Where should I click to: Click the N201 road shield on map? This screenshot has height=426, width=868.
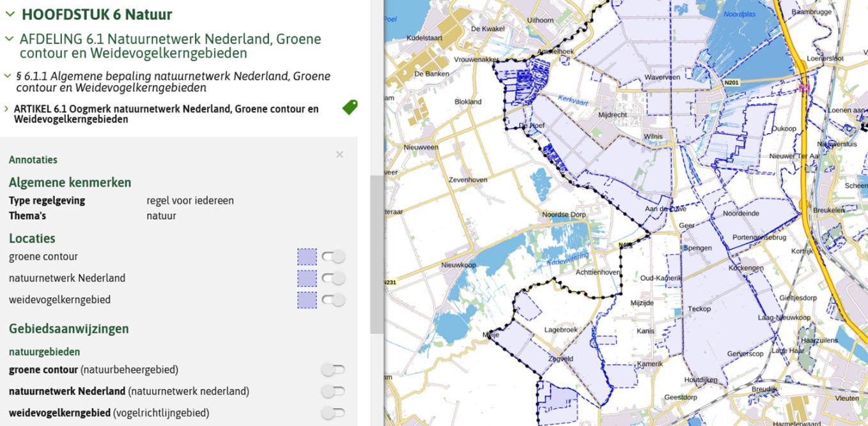[x=732, y=82]
